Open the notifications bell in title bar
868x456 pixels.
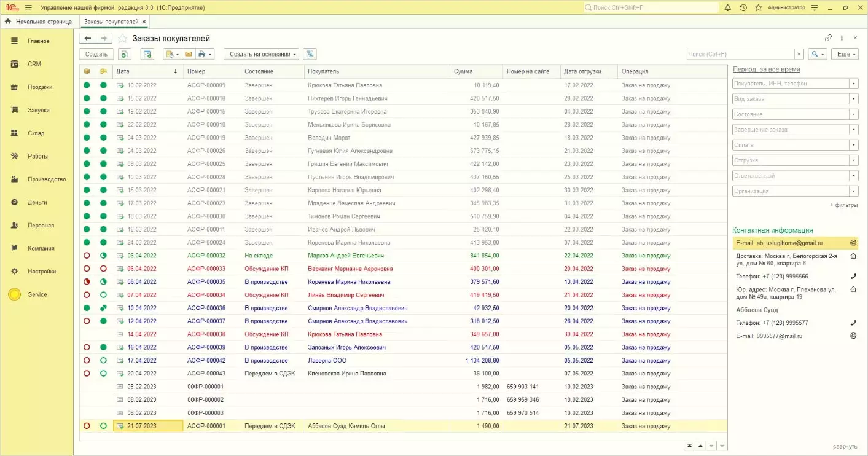click(x=728, y=8)
